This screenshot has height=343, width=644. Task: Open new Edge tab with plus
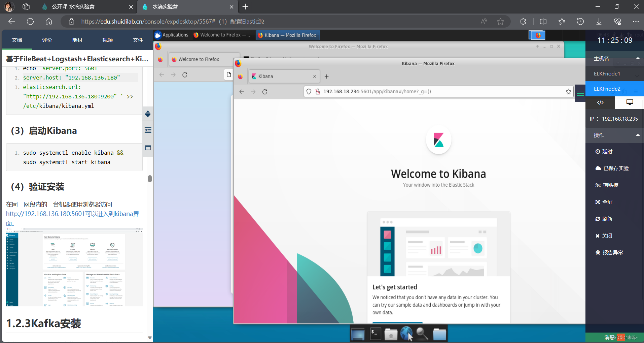click(246, 7)
